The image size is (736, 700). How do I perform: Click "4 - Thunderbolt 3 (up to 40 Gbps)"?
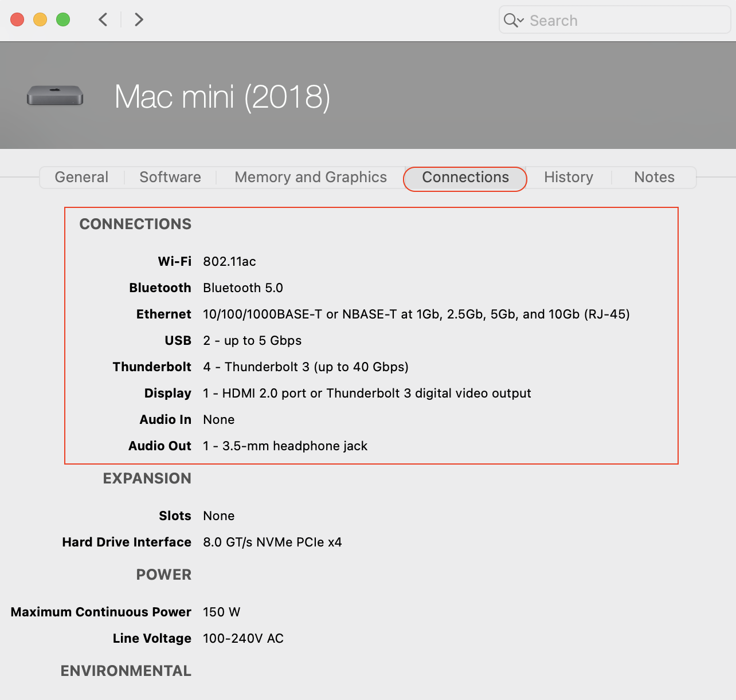[x=306, y=367]
